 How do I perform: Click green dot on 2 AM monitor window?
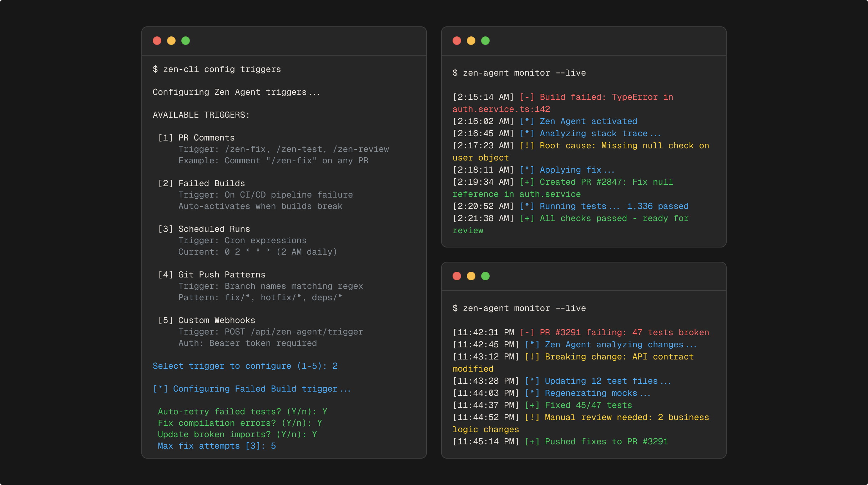point(485,41)
